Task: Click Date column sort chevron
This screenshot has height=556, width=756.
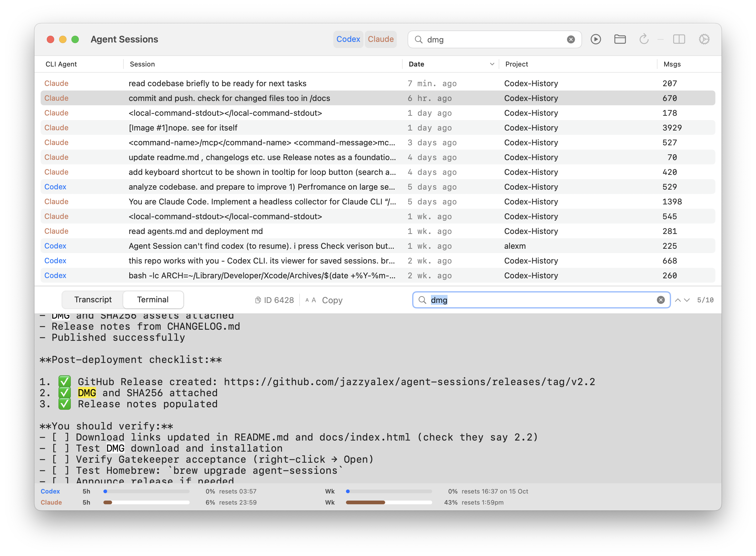Action: pos(492,64)
